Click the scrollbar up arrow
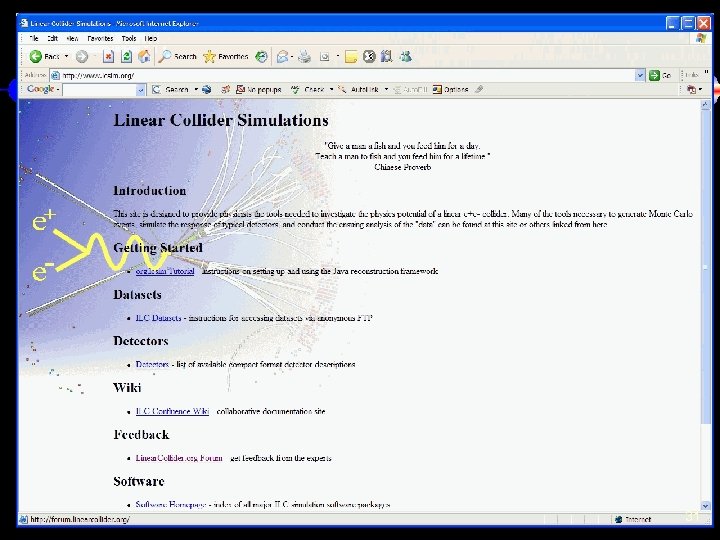Viewport: 720px width, 540px height. tap(706, 105)
